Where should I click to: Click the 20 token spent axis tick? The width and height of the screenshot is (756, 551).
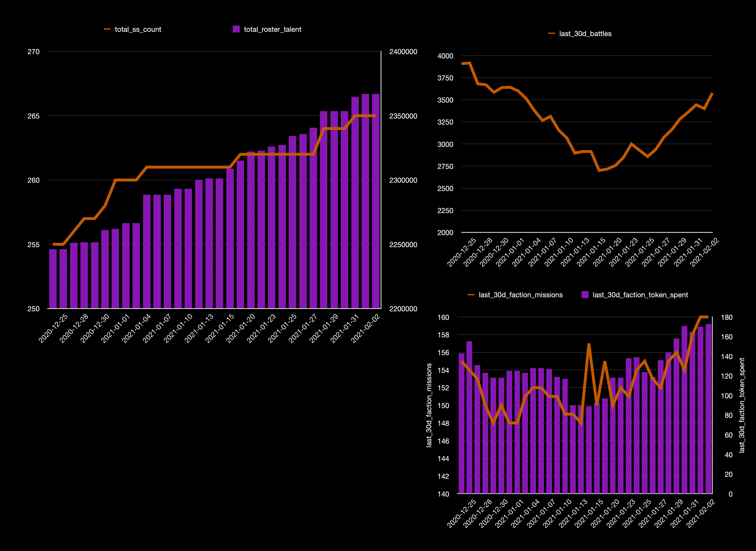pyautogui.click(x=729, y=474)
